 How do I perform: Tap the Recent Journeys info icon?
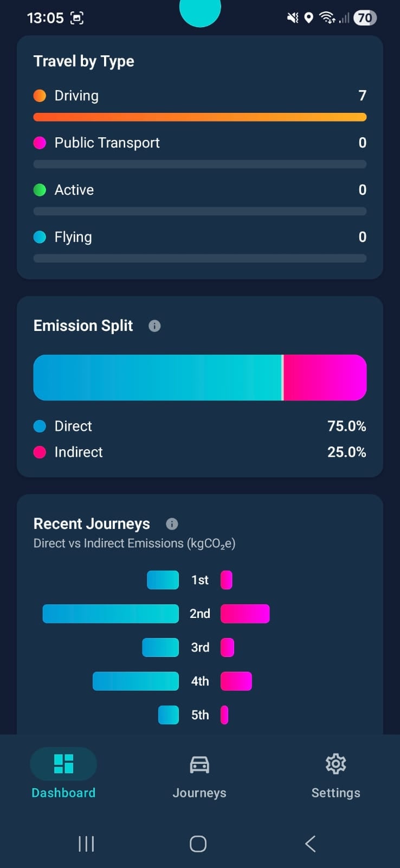tap(172, 524)
